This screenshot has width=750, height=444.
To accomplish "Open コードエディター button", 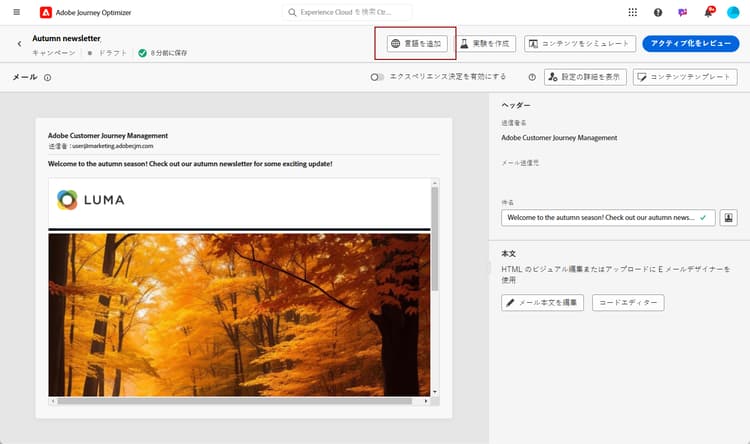I will tap(628, 303).
